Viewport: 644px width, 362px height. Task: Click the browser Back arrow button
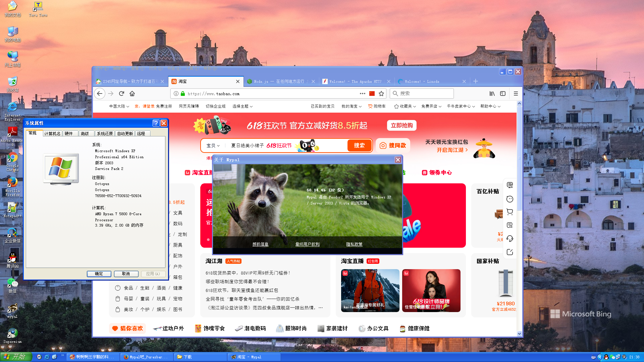point(100,94)
